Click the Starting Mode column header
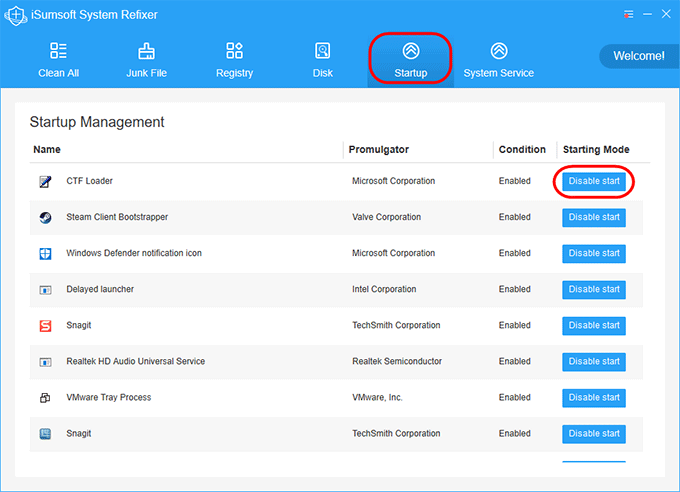The width and height of the screenshot is (680, 492). pyautogui.click(x=596, y=150)
